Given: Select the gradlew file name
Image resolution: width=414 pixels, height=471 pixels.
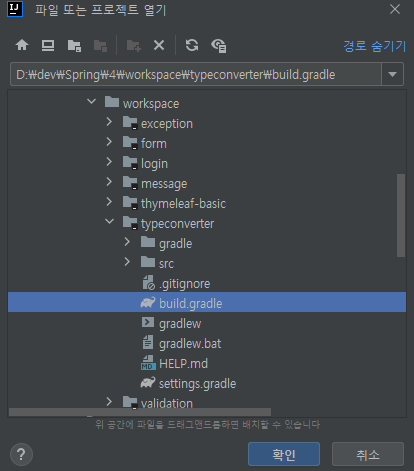Looking at the screenshot, I should (180, 324).
